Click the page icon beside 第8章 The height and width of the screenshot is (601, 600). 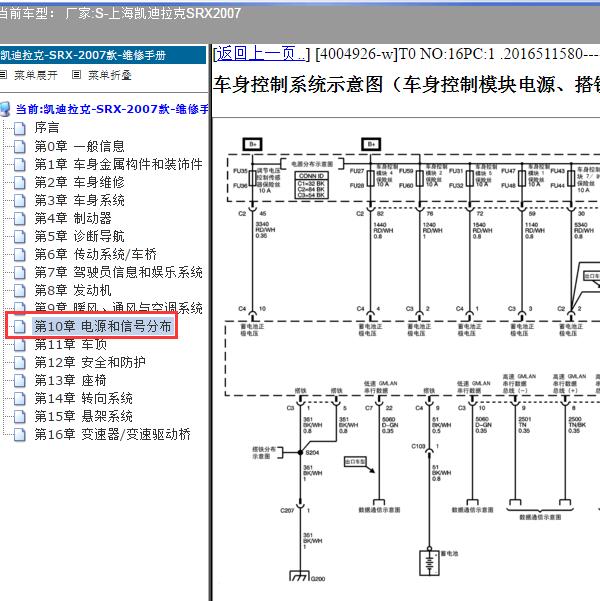pyautogui.click(x=20, y=291)
